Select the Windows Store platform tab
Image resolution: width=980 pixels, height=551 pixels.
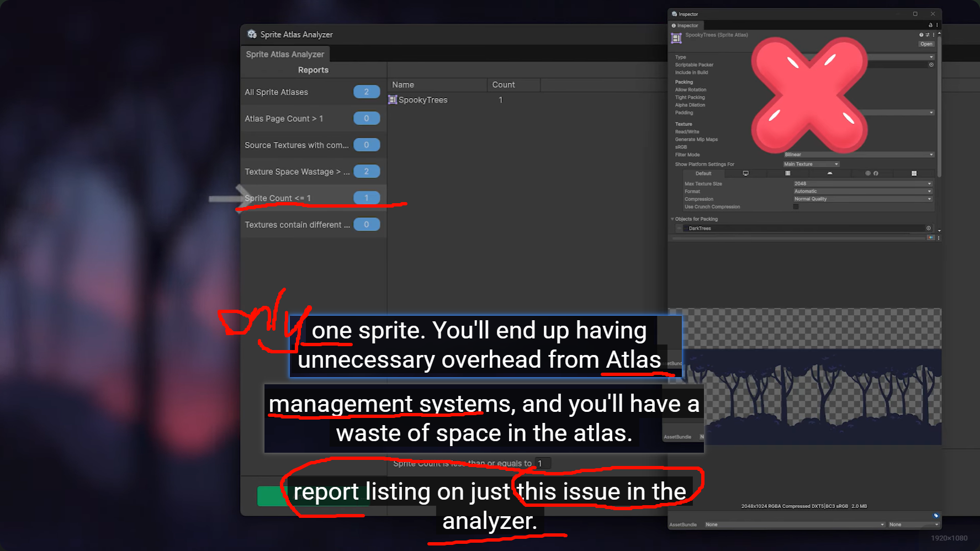914,173
